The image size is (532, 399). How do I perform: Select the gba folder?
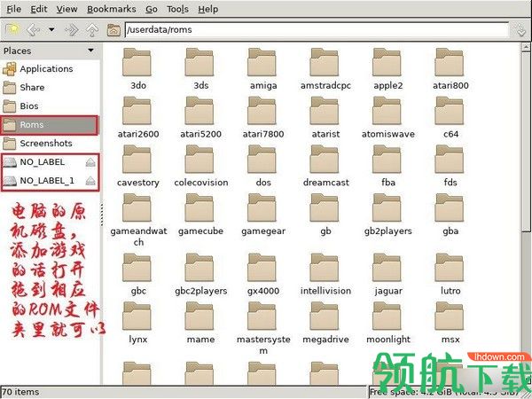(x=450, y=215)
